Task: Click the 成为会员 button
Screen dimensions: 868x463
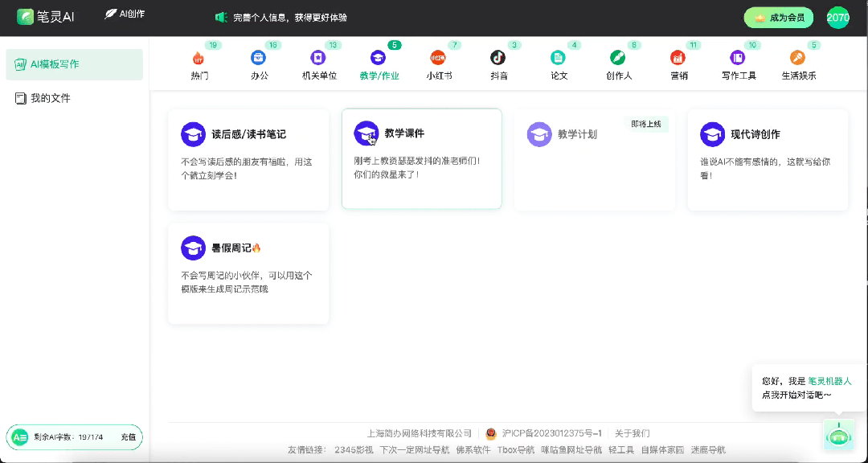Action: [778, 16]
